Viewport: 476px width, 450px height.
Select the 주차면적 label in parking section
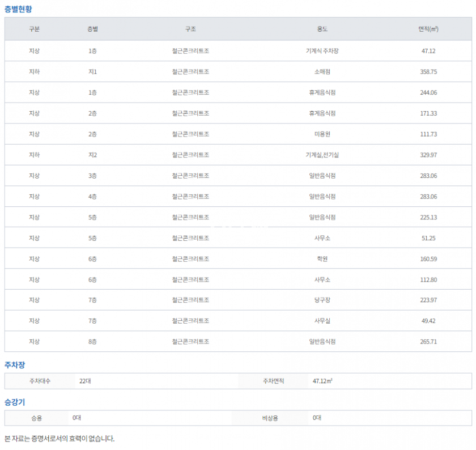(x=274, y=381)
